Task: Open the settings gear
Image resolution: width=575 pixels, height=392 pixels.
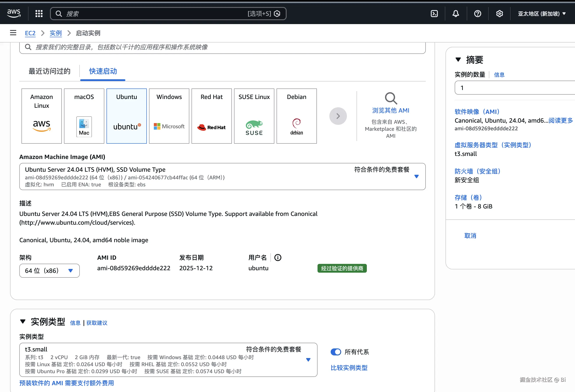Action: (x=499, y=14)
